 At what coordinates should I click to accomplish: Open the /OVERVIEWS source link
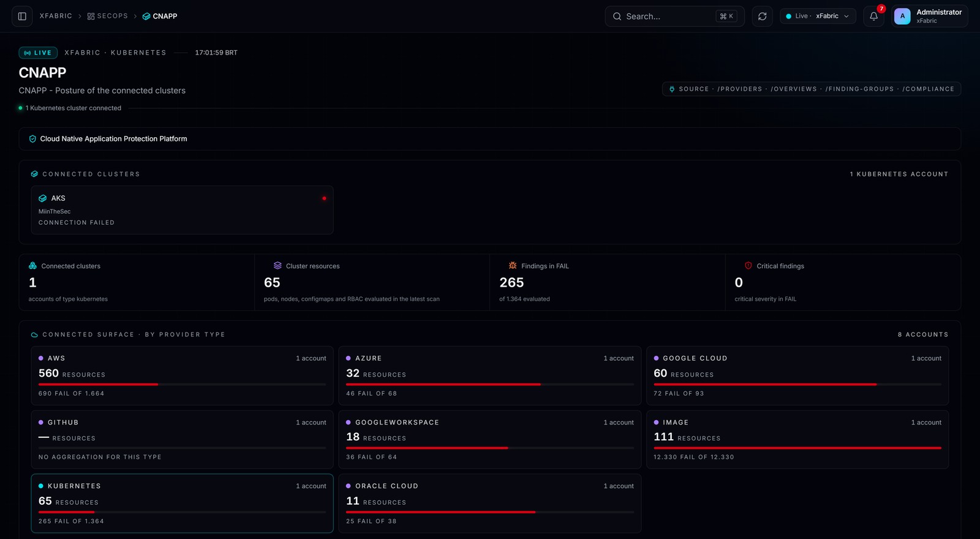tap(794, 89)
